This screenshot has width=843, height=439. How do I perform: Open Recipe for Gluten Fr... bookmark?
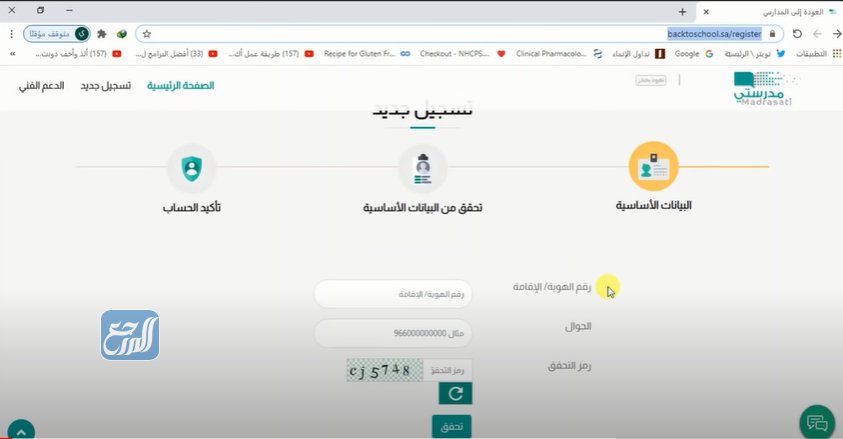367,54
